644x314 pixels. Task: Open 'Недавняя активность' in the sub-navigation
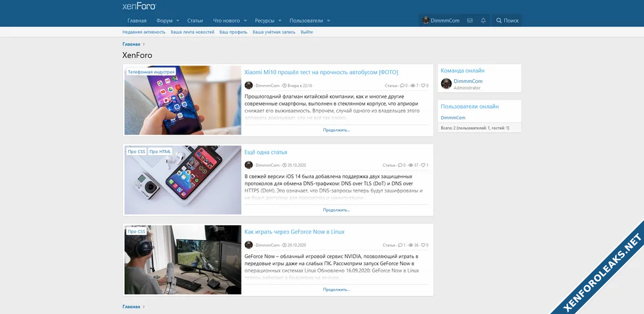[144, 32]
